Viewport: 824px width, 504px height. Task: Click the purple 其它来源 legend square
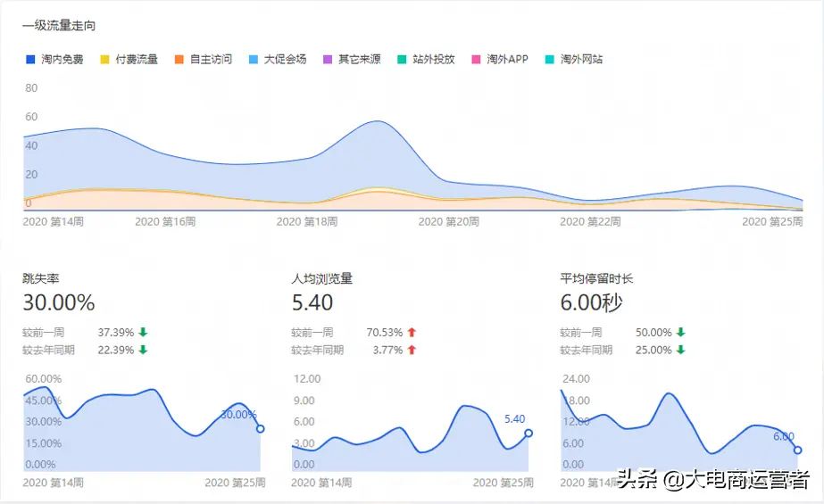329,60
